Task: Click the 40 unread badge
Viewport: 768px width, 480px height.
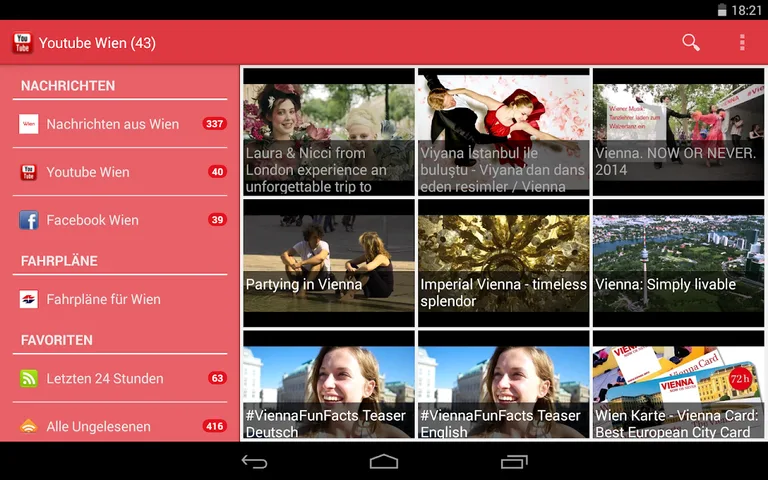Action: click(217, 172)
